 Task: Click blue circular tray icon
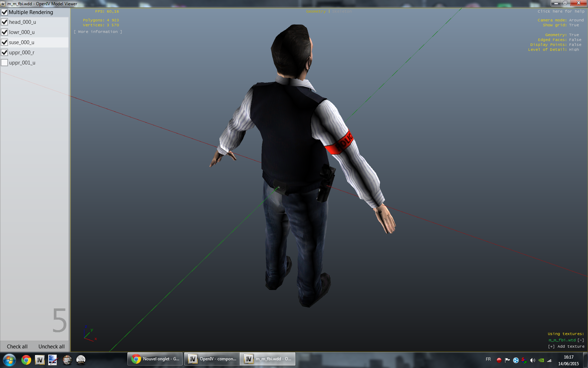516,360
